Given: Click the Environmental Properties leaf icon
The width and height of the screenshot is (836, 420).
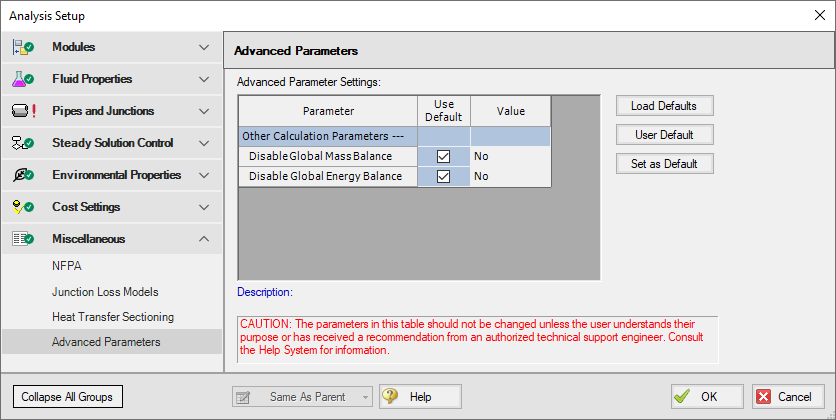Looking at the screenshot, I should (x=22, y=175).
